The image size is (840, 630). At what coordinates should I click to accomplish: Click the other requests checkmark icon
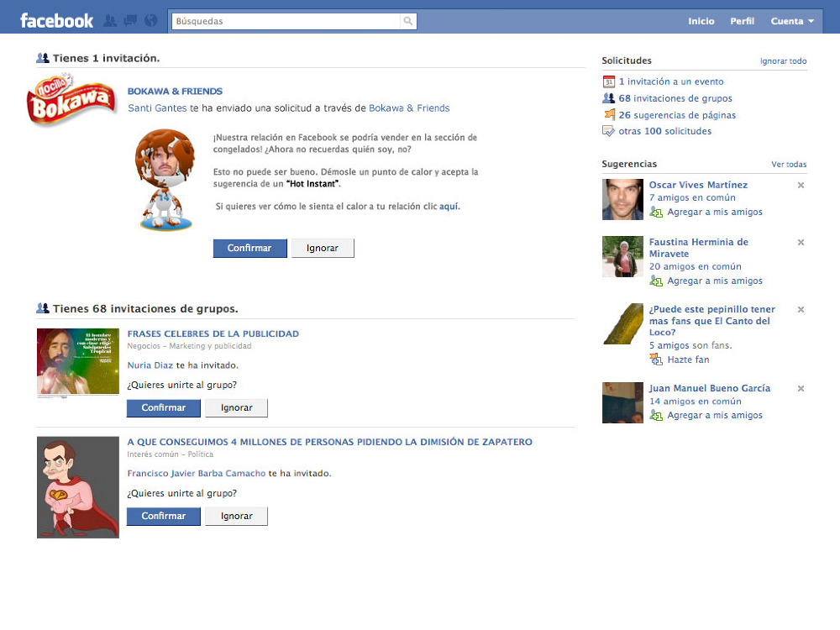click(x=609, y=131)
